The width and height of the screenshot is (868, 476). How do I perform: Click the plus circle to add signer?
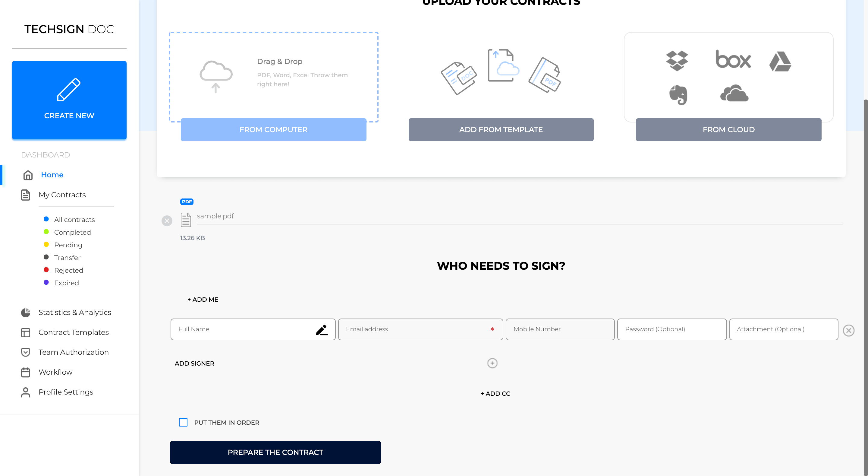tap(492, 363)
